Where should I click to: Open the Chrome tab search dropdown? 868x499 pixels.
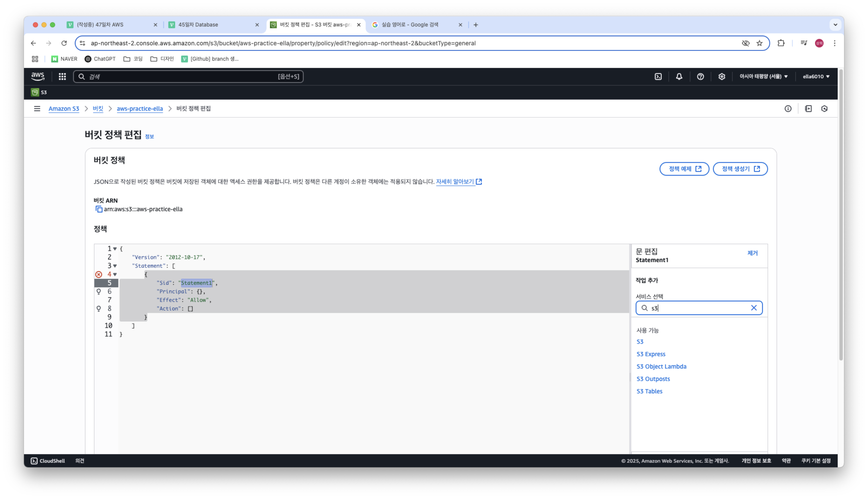pyautogui.click(x=835, y=25)
